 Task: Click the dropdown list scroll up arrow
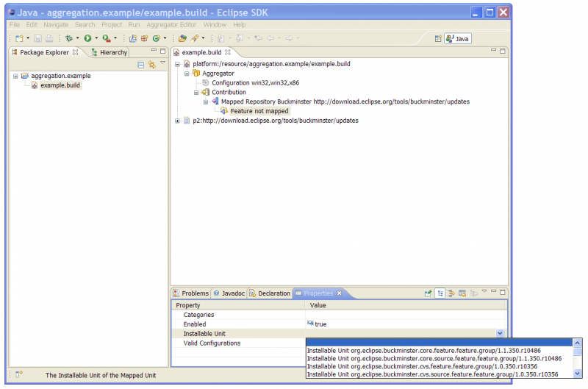point(578,343)
